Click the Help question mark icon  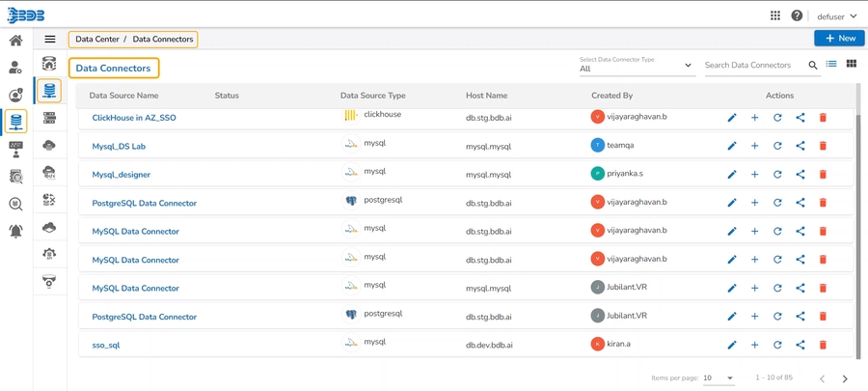[x=797, y=15]
